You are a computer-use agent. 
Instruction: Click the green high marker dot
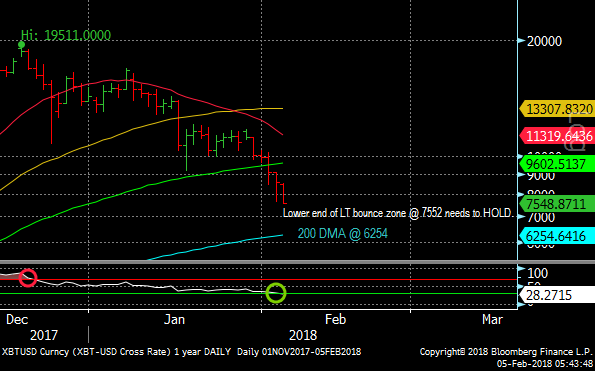click(x=22, y=45)
